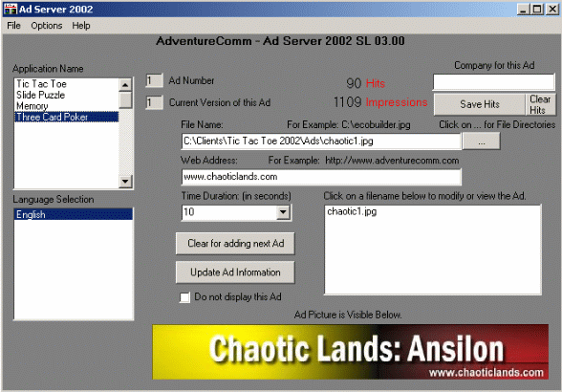
Task: Click the Ad Server 2002 title bar icon
Action: [11, 9]
